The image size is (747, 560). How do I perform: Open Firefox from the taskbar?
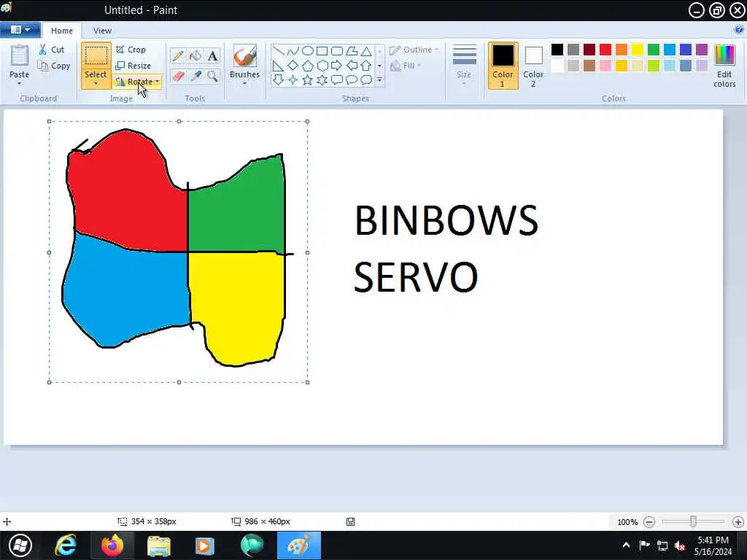[x=112, y=545]
